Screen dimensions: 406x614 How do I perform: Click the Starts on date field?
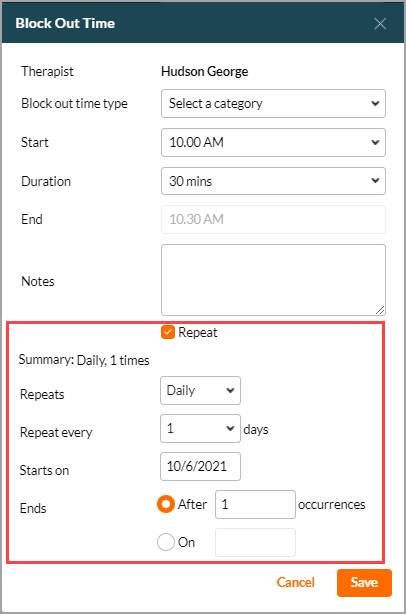pyautogui.click(x=200, y=466)
